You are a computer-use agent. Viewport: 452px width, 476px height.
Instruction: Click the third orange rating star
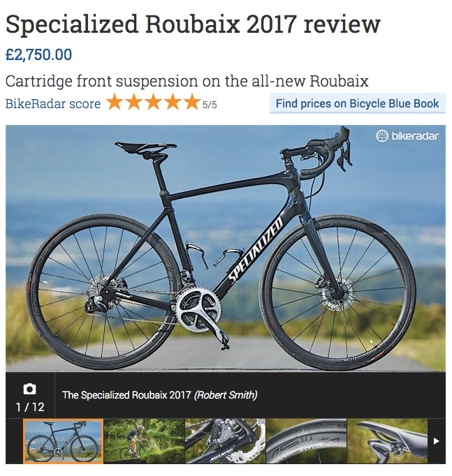154,102
